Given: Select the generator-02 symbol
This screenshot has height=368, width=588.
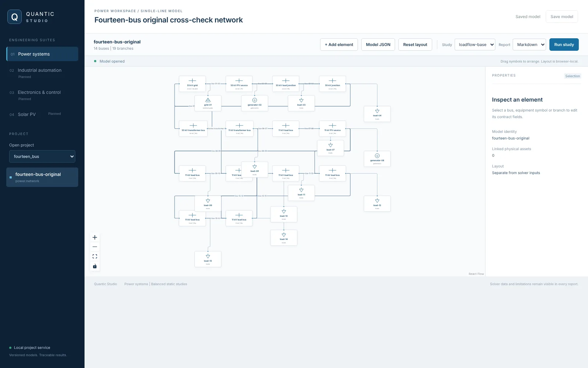Looking at the screenshot, I should click(x=255, y=103).
